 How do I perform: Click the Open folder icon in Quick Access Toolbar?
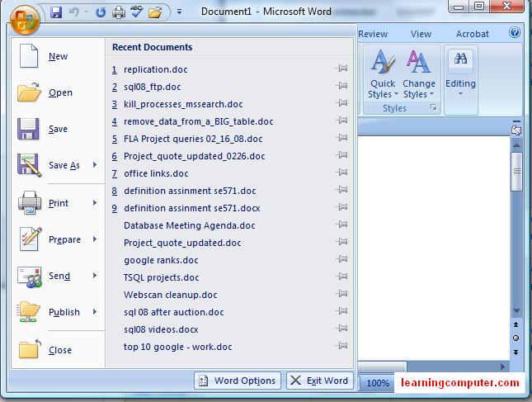155,13
